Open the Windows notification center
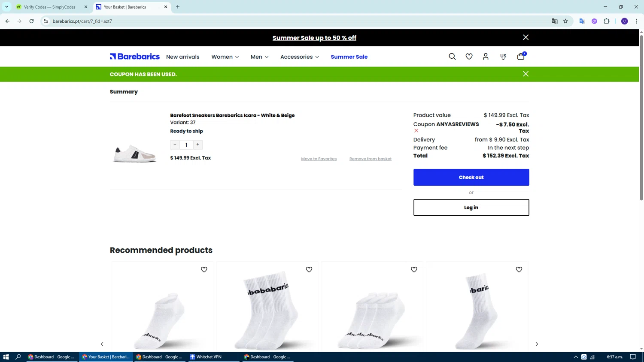 point(633,357)
